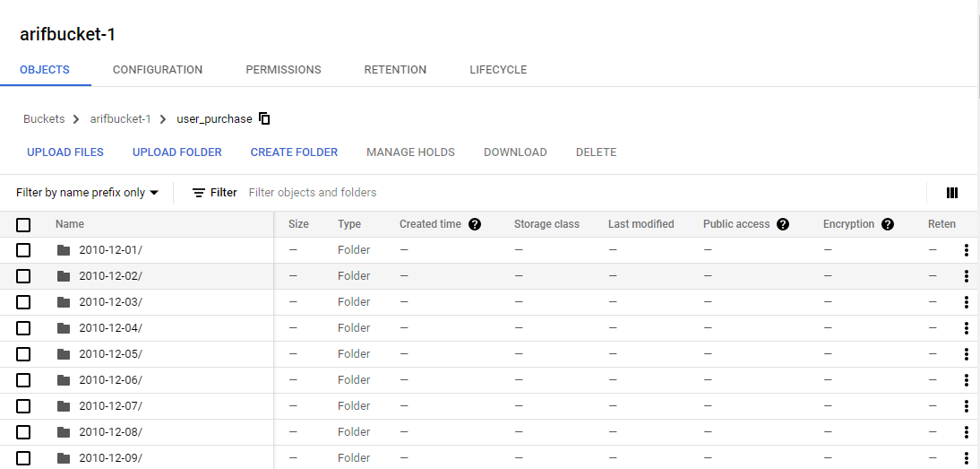Check the box for 2010-12-01/

coord(23,250)
